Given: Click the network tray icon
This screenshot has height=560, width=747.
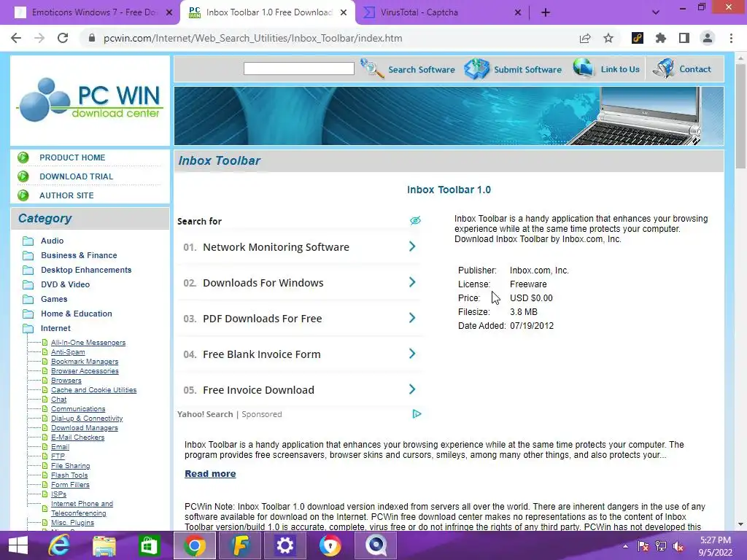Looking at the screenshot, I should point(661,546).
